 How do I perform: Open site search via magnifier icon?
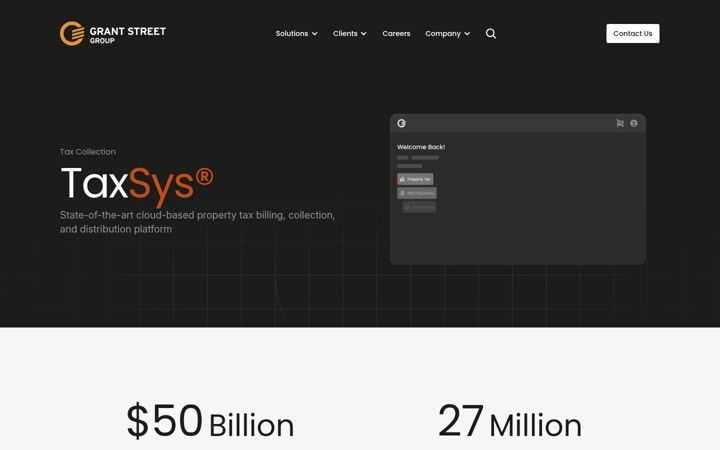491,34
